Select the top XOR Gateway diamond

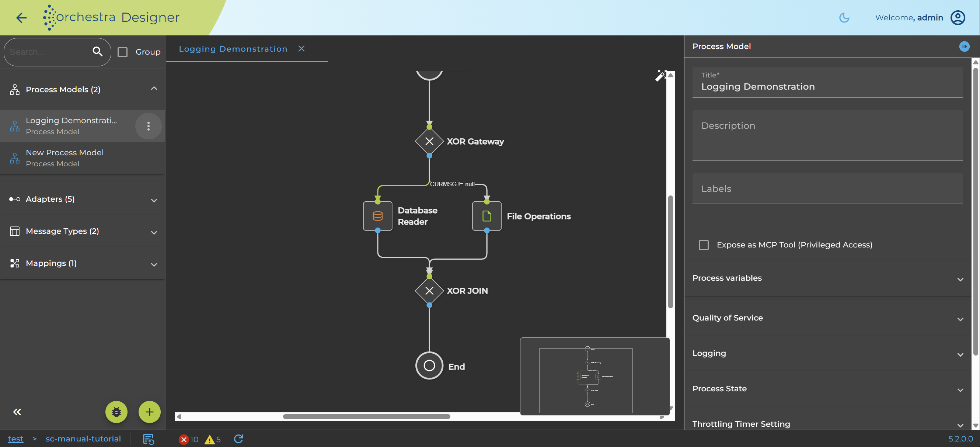[x=429, y=141]
